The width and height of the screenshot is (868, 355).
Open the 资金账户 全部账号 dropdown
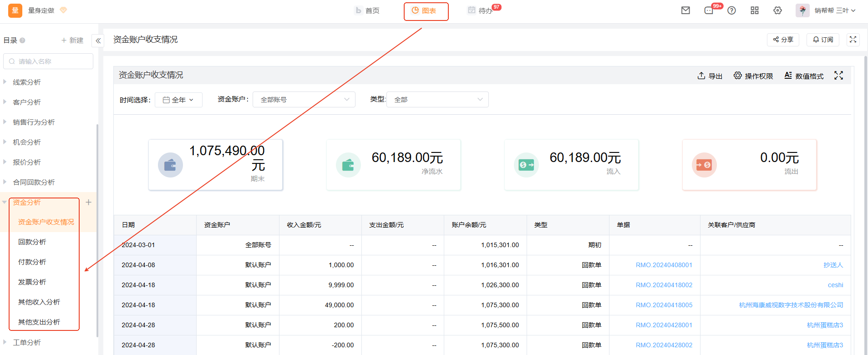point(304,100)
